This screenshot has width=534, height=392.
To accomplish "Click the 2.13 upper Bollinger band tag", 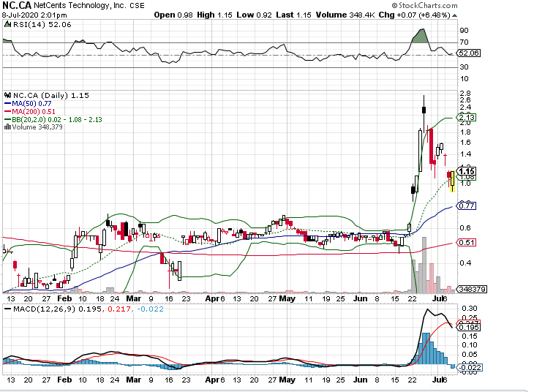I will (x=467, y=118).
